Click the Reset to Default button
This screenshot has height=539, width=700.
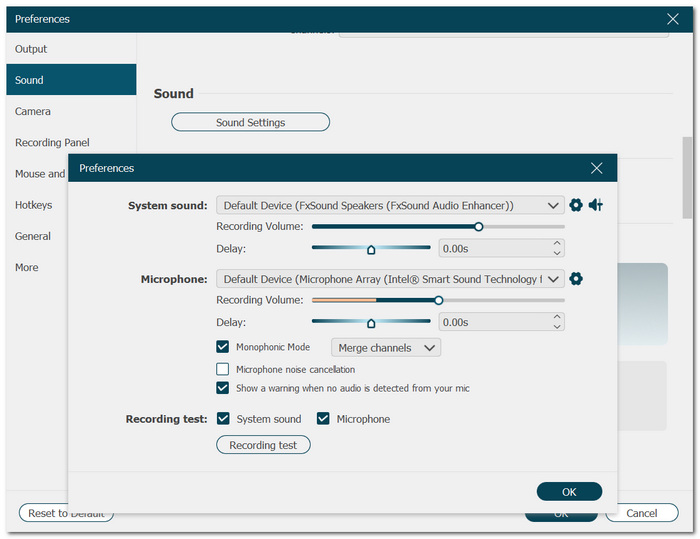point(66,513)
